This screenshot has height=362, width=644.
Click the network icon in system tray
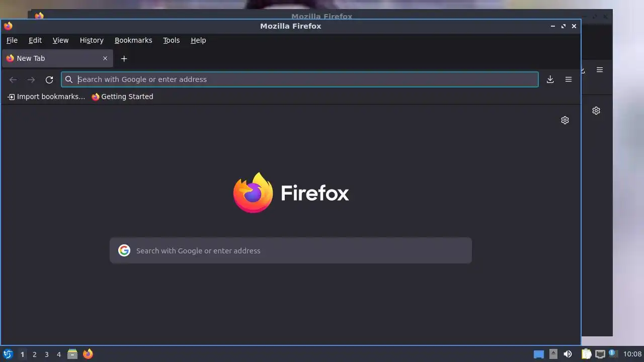click(600, 354)
